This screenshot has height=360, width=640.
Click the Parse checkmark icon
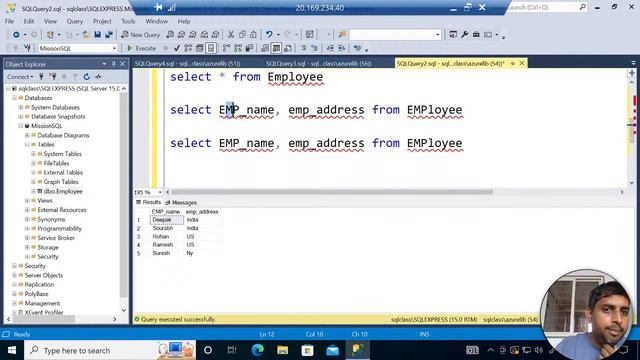[x=177, y=48]
